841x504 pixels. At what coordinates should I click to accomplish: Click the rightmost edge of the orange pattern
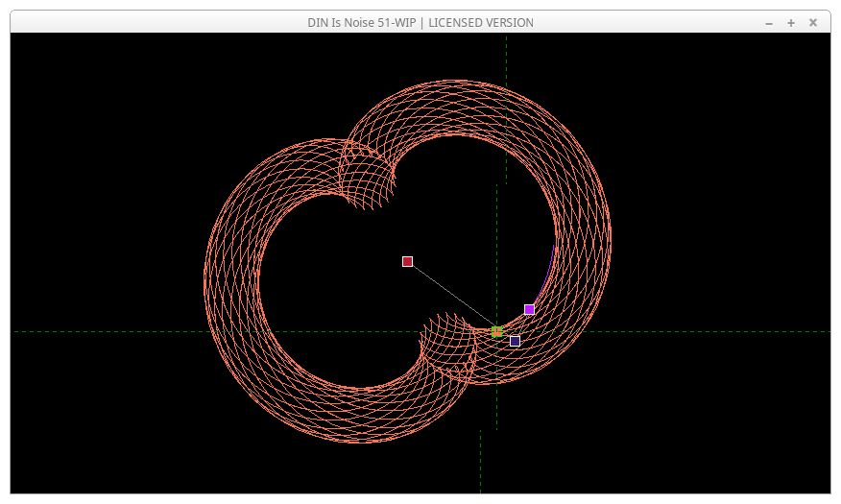point(611,235)
